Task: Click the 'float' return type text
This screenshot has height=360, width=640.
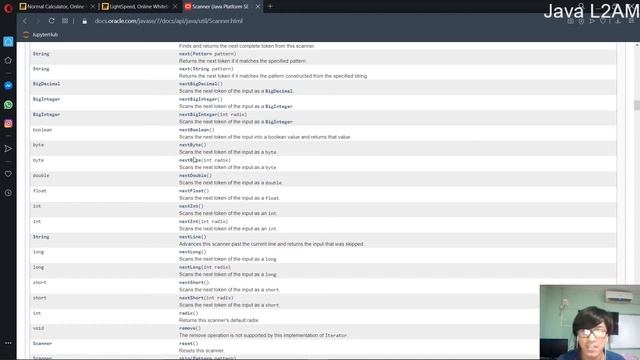Action: [x=40, y=191]
